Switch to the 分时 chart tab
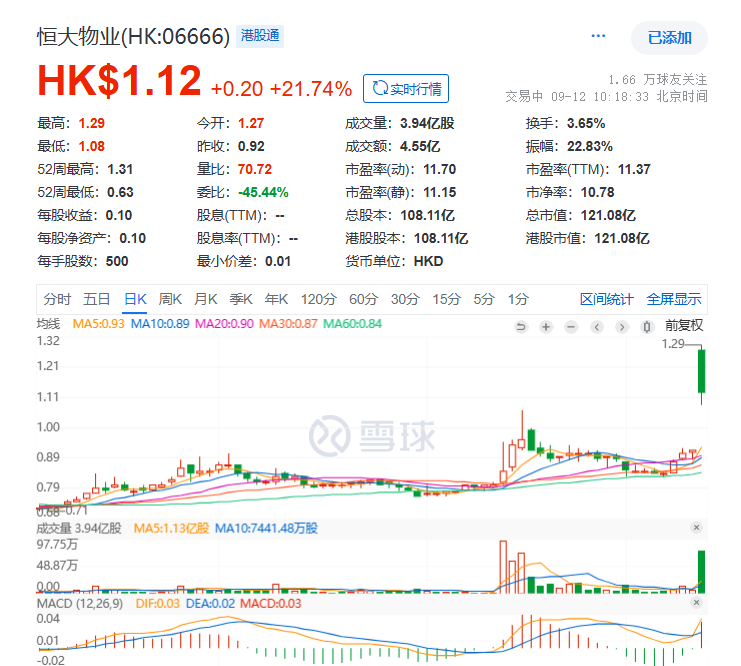Screen dimensions: 741x666 pyautogui.click(x=57, y=299)
